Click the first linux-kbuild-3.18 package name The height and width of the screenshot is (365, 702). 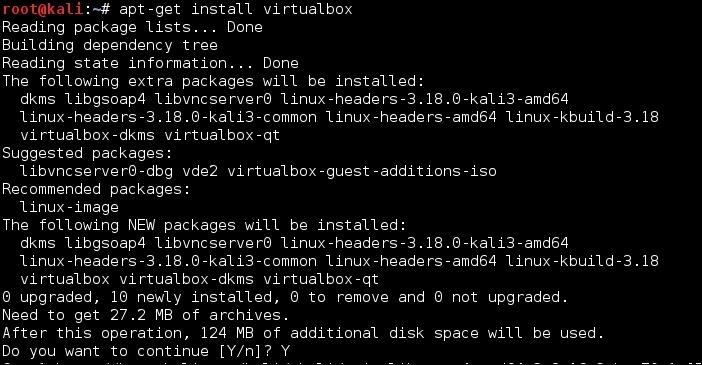(x=582, y=117)
